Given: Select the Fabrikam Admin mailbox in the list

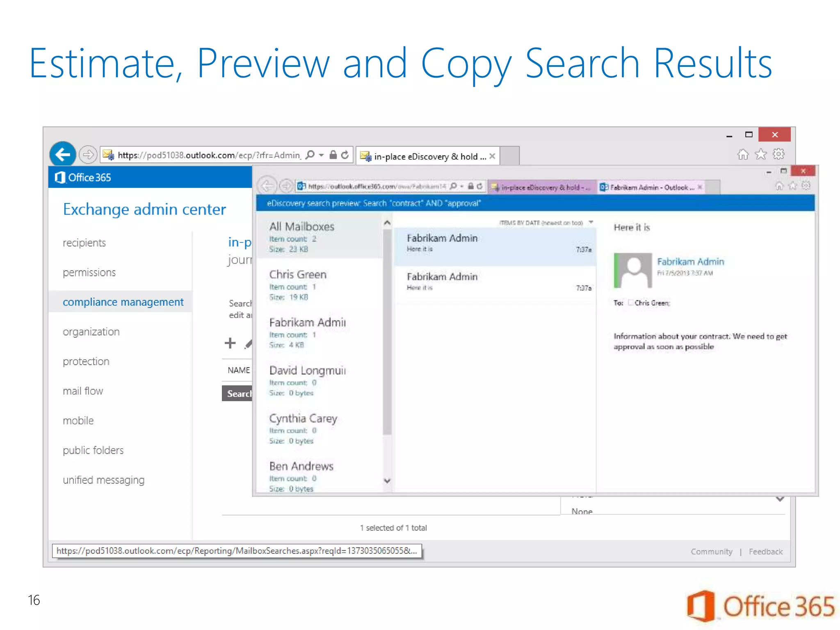Looking at the screenshot, I should 319,333.
